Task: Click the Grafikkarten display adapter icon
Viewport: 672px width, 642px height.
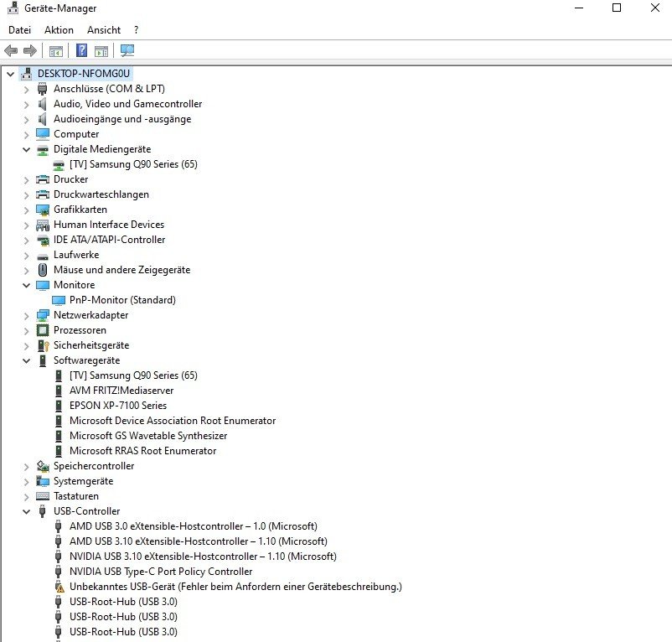Action: [43, 210]
